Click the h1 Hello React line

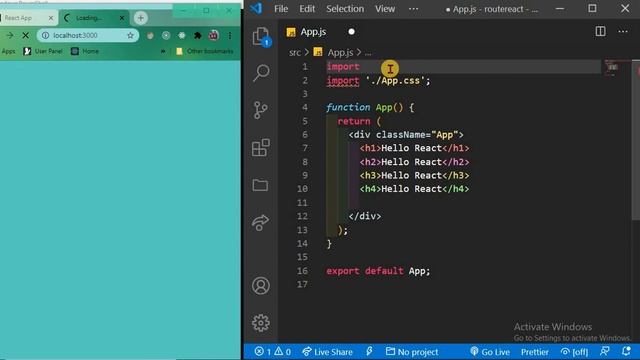pyautogui.click(x=414, y=148)
